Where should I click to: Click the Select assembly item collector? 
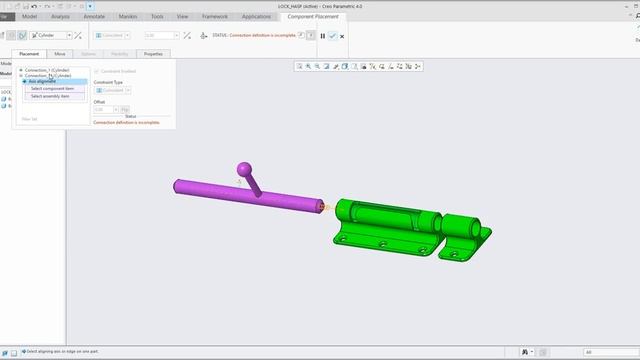[x=55, y=96]
